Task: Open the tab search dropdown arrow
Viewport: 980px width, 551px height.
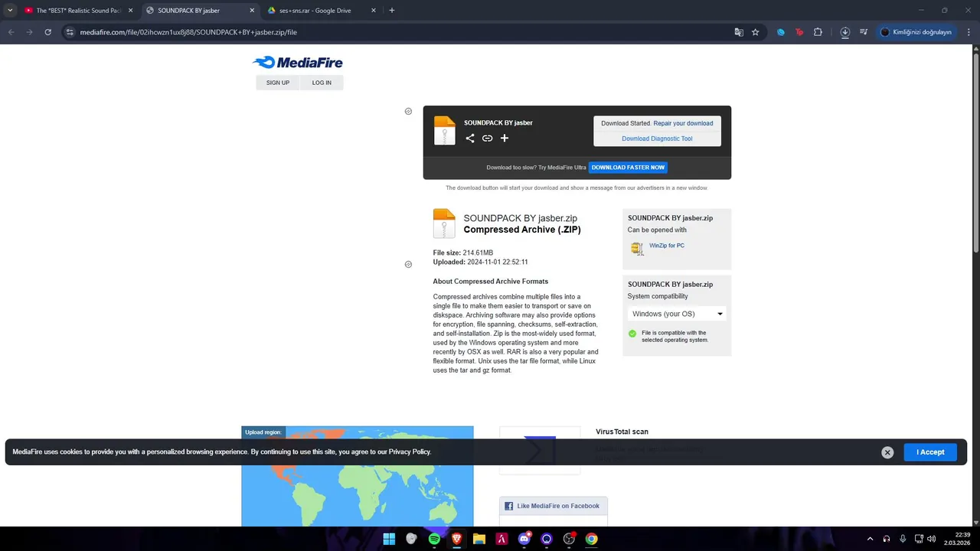Action: point(10,11)
